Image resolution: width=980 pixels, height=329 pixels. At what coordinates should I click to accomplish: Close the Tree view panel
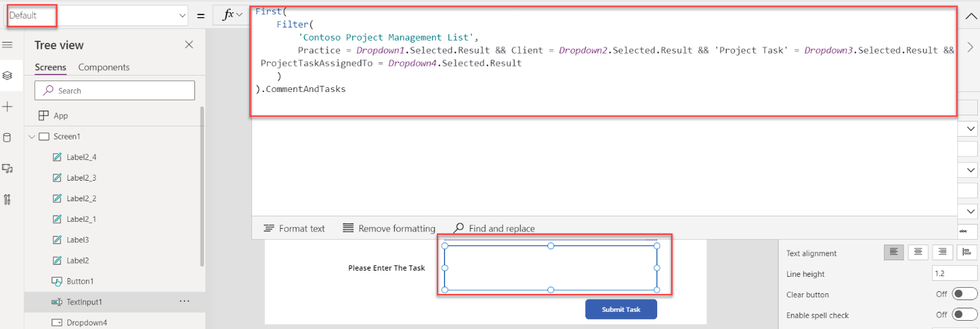pyautogui.click(x=189, y=45)
